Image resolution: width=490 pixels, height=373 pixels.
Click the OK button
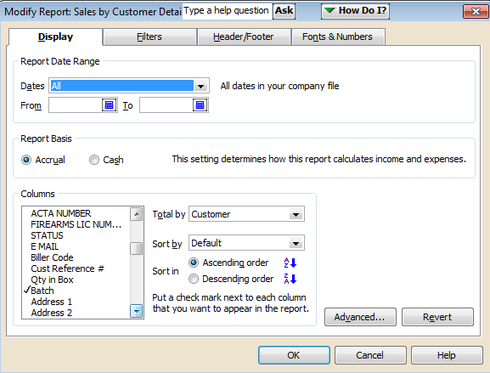pos(294,355)
